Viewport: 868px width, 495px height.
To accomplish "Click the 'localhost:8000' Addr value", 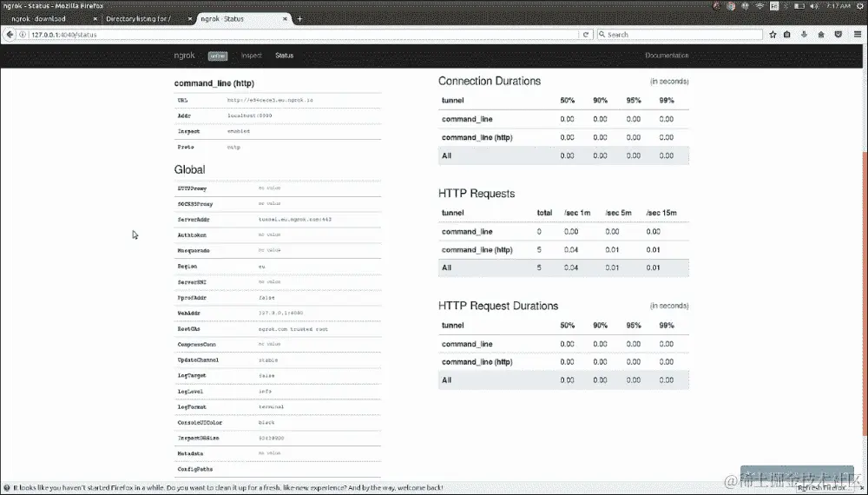I will [250, 115].
